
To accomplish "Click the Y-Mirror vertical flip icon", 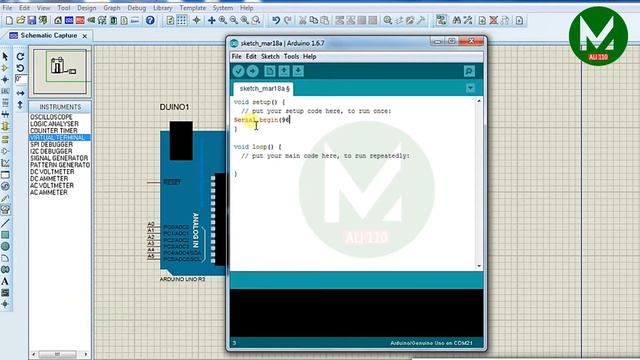I will [x=20, y=105].
